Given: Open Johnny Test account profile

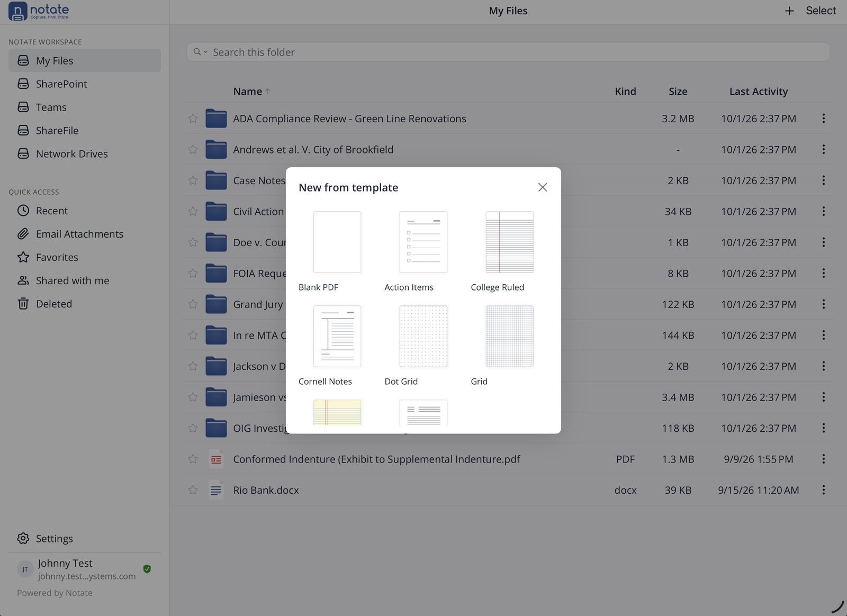Looking at the screenshot, I should click(85, 569).
